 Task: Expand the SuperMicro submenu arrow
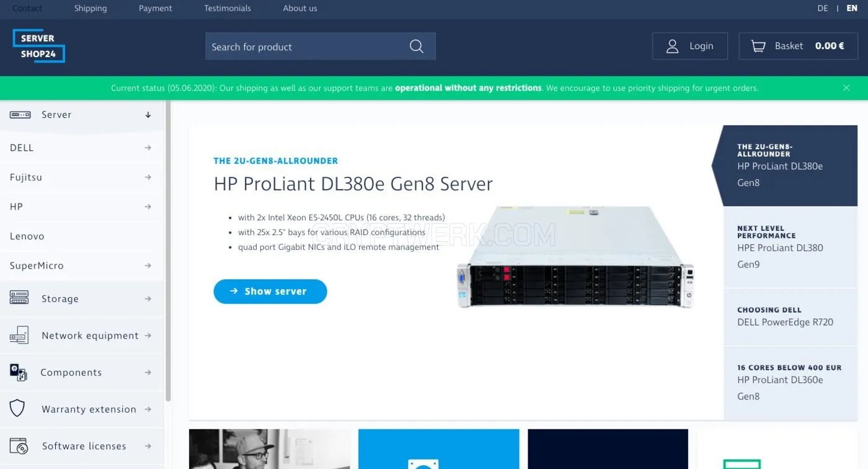click(148, 266)
